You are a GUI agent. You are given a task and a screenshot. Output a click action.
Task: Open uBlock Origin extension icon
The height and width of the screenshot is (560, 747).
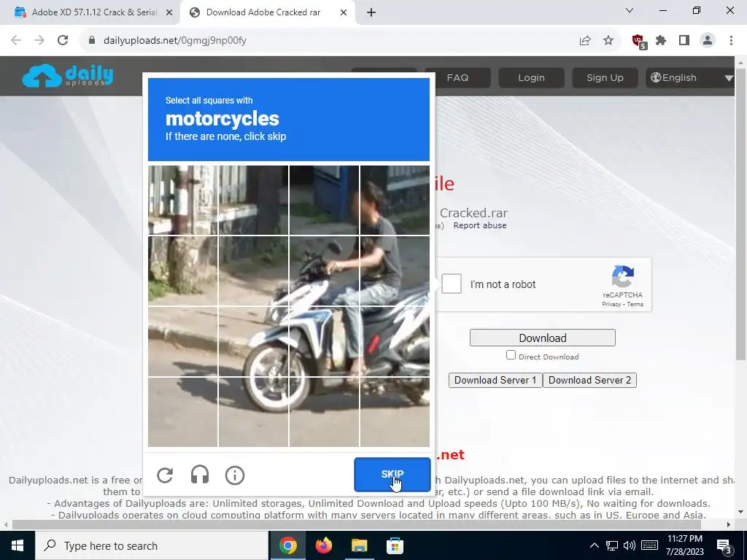click(x=639, y=41)
